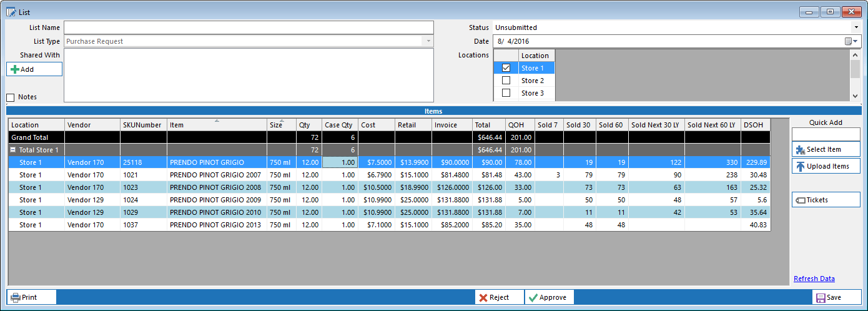Screen dimensions: 868x311
Task: Uncheck the Store 1 location checkbox
Action: click(x=506, y=68)
